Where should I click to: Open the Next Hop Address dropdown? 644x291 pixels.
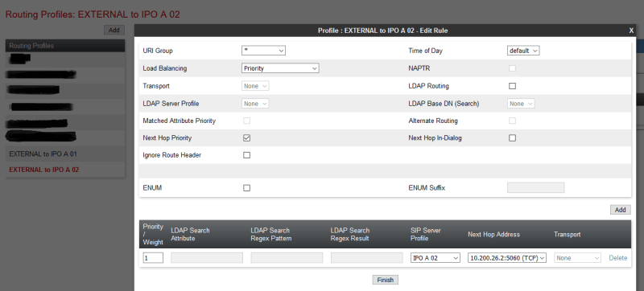(x=507, y=258)
